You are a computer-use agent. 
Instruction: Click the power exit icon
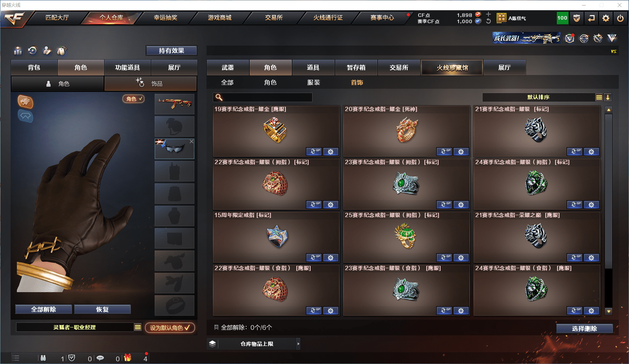tap(620, 18)
